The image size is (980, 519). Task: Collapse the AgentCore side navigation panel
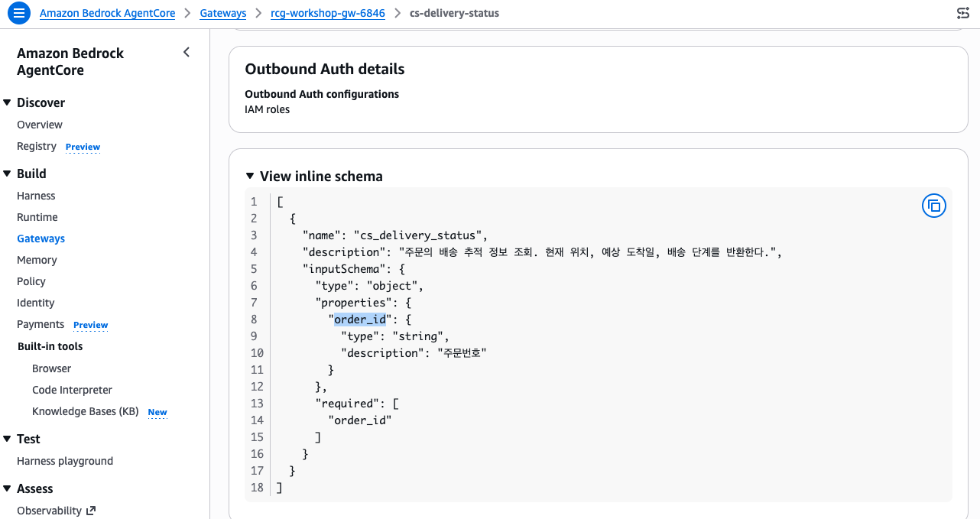(187, 53)
